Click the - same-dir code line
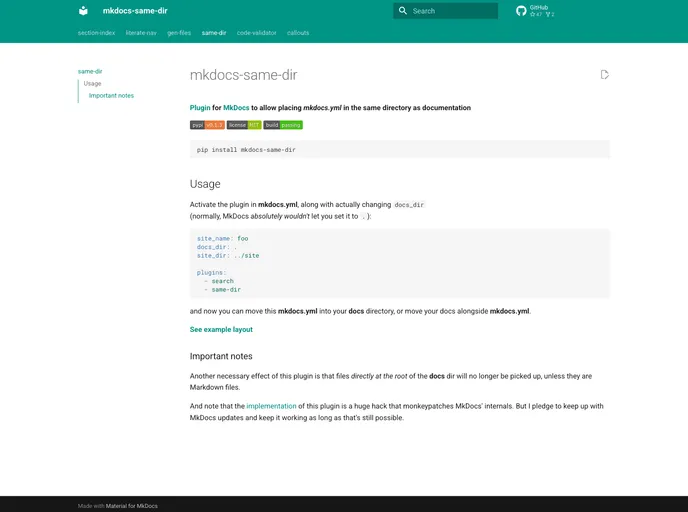The height and width of the screenshot is (512, 688). click(222, 290)
